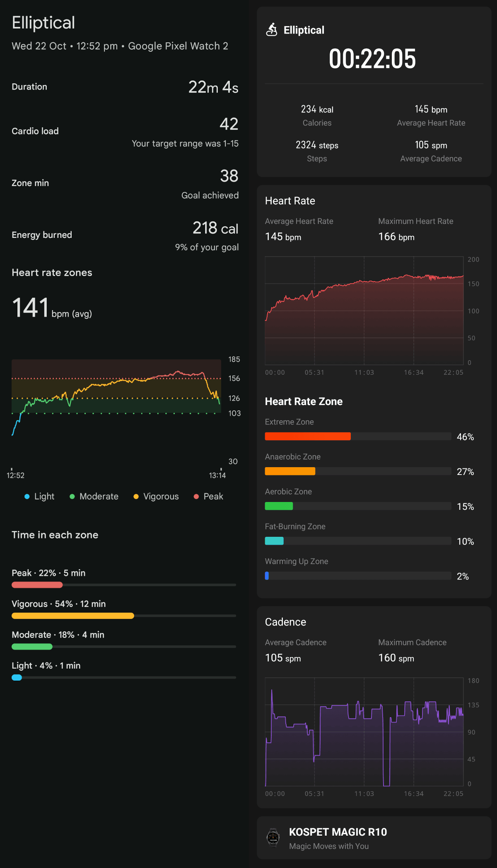
Task: Select the Peak 22% time bar
Action: click(37, 585)
